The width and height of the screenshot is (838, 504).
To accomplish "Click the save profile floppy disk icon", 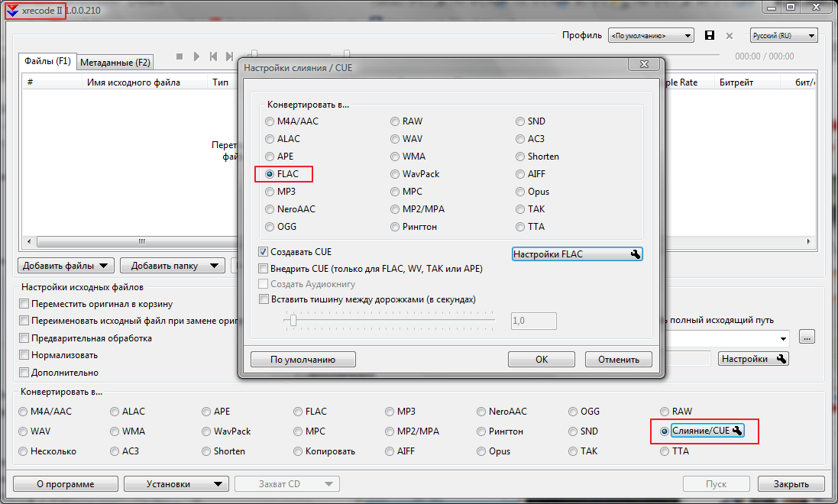I will (x=710, y=36).
